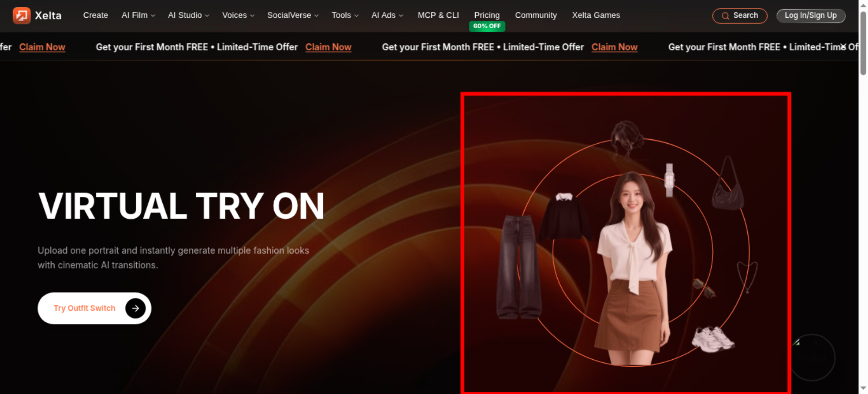Click the Log In/Sign Up button
868x394 pixels.
point(811,16)
